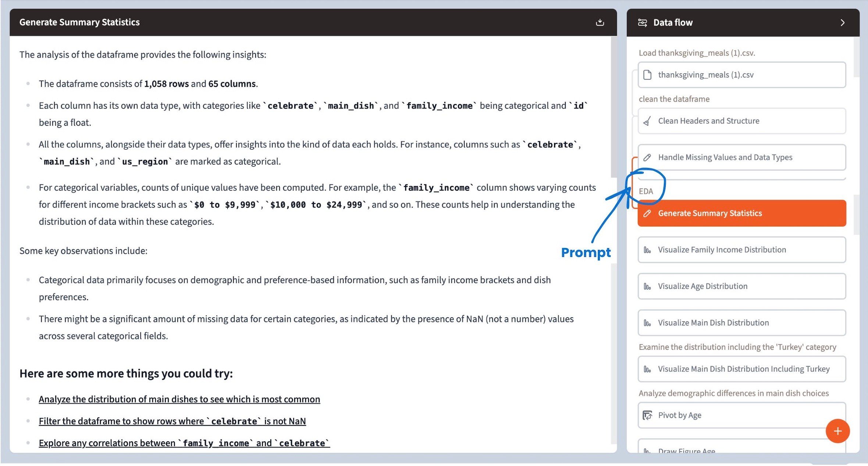
Task: Select the Clean Headers and Structure step
Action: (x=742, y=121)
